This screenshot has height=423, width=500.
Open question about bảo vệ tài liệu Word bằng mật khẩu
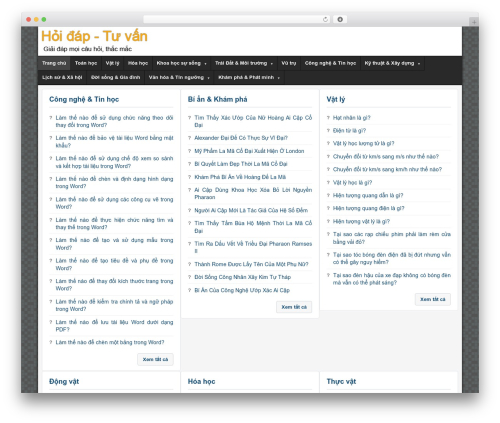(x=114, y=142)
